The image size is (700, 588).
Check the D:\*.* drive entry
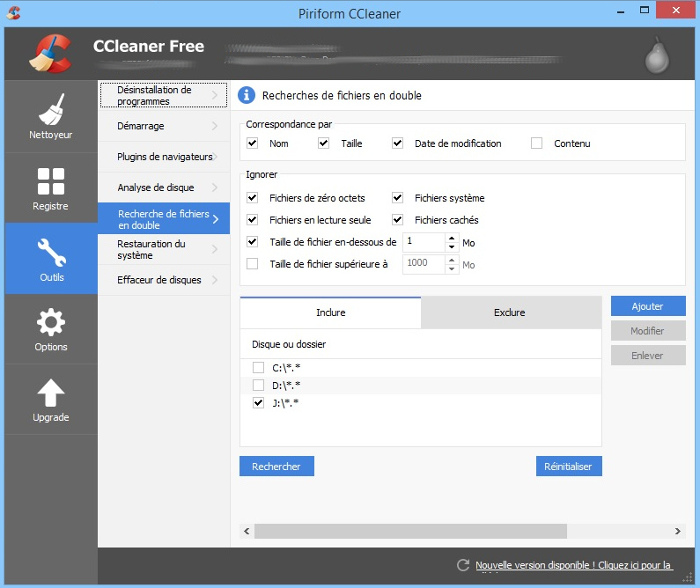(258, 385)
